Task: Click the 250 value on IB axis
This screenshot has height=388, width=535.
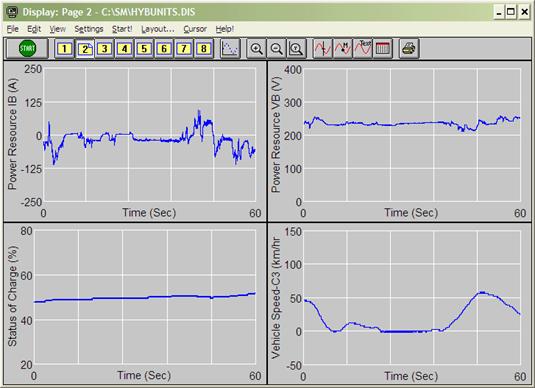Action: pyautogui.click(x=33, y=69)
